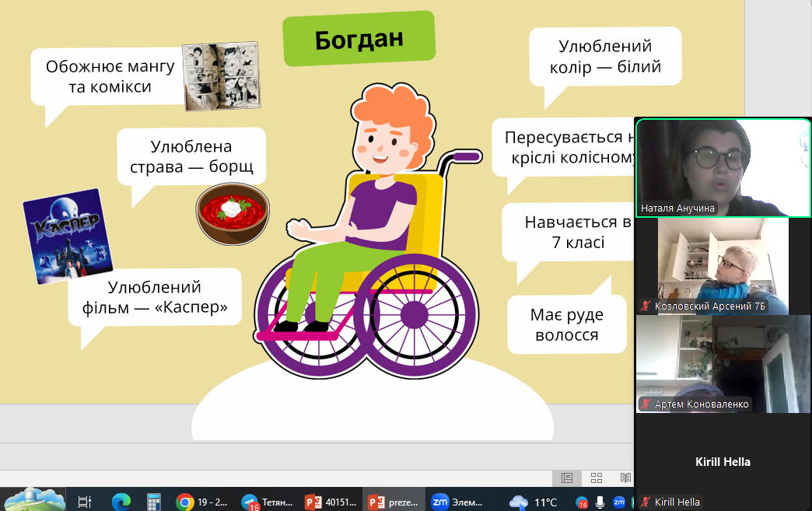
Task: Select Артем Коноваленко's video tile
Action: pos(723,364)
